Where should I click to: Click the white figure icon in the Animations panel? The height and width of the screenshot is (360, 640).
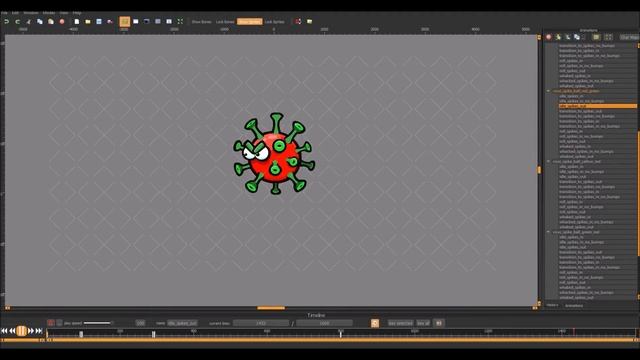(567, 37)
